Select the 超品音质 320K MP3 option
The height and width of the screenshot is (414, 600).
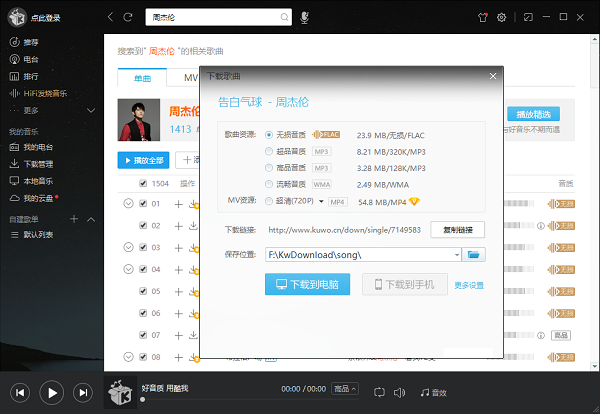click(269, 151)
